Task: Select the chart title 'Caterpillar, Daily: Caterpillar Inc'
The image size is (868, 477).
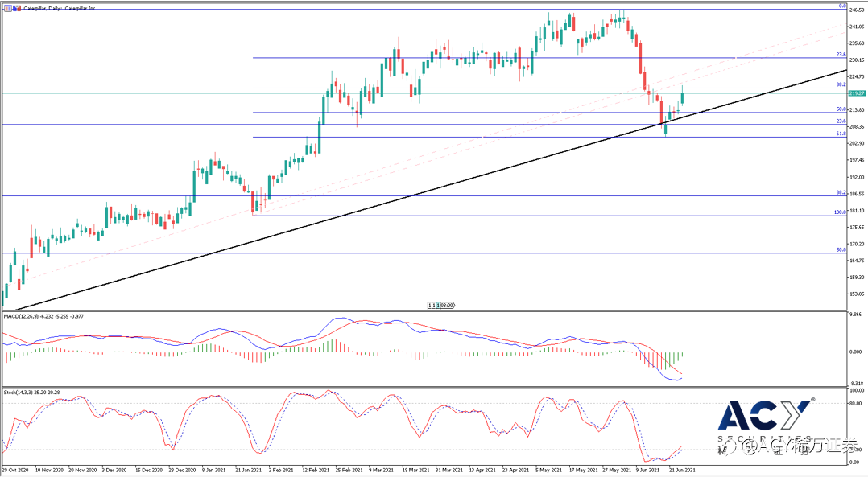Action: coord(60,8)
